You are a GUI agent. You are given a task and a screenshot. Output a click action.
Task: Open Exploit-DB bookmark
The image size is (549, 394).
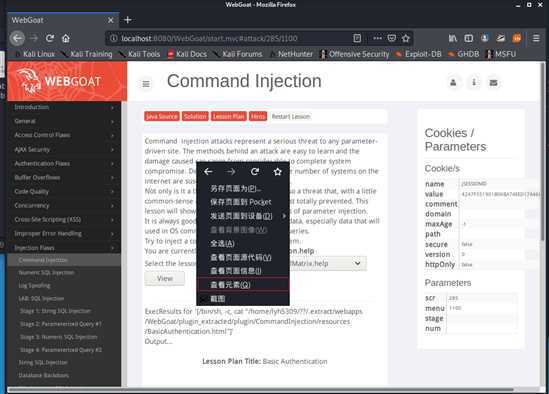click(419, 54)
